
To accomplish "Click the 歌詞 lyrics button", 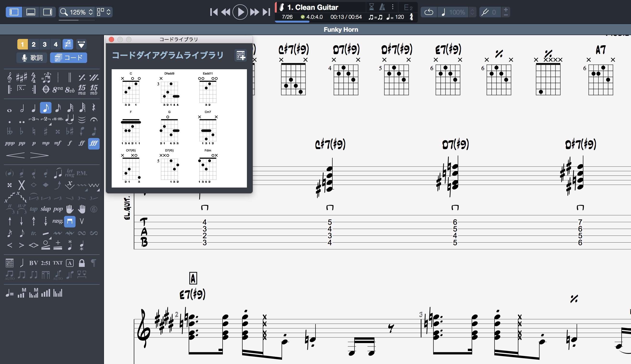I will (32, 58).
